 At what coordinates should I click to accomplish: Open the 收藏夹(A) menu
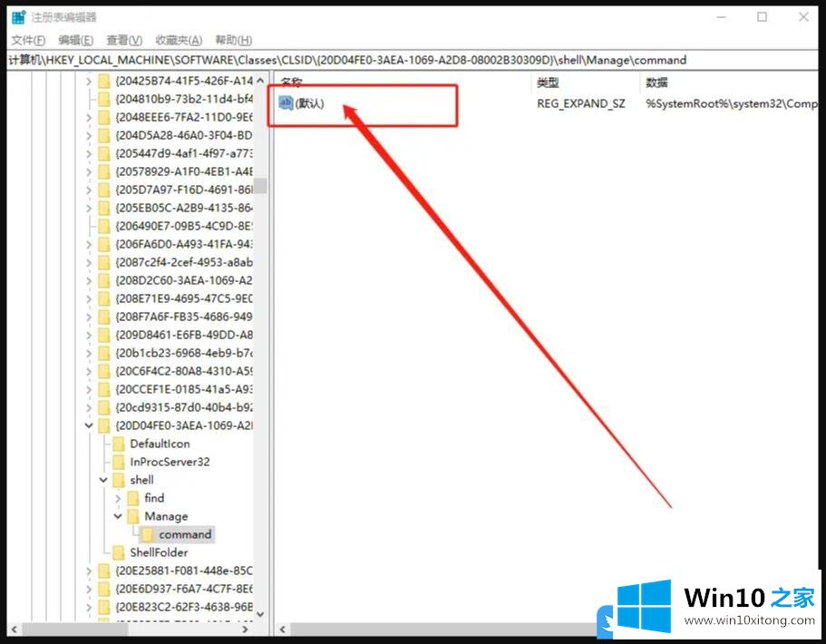click(179, 40)
